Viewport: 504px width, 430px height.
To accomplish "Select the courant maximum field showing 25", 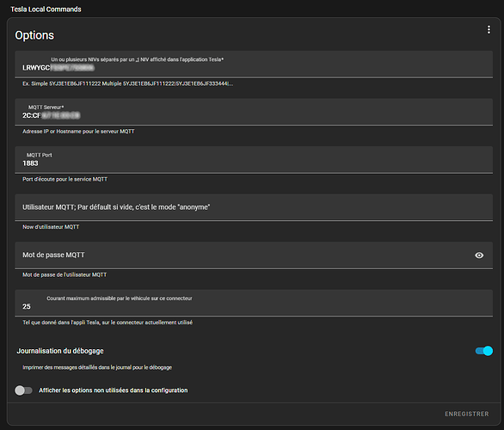I will coord(254,303).
